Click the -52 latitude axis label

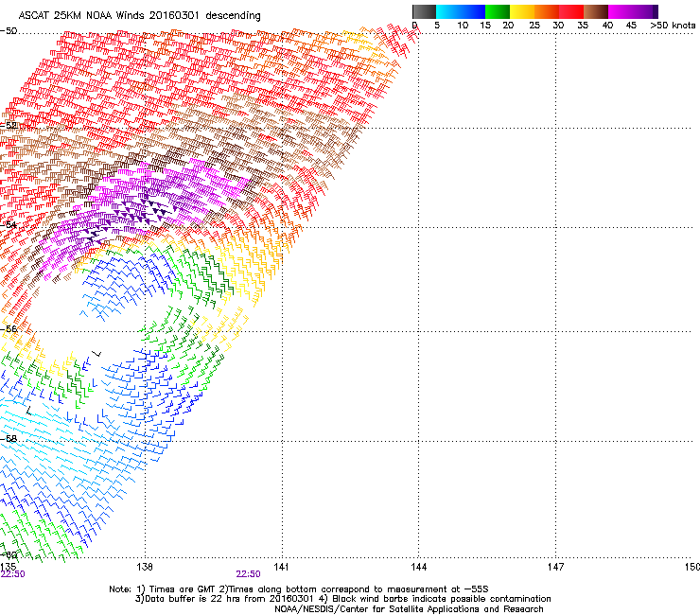[x=9, y=126]
